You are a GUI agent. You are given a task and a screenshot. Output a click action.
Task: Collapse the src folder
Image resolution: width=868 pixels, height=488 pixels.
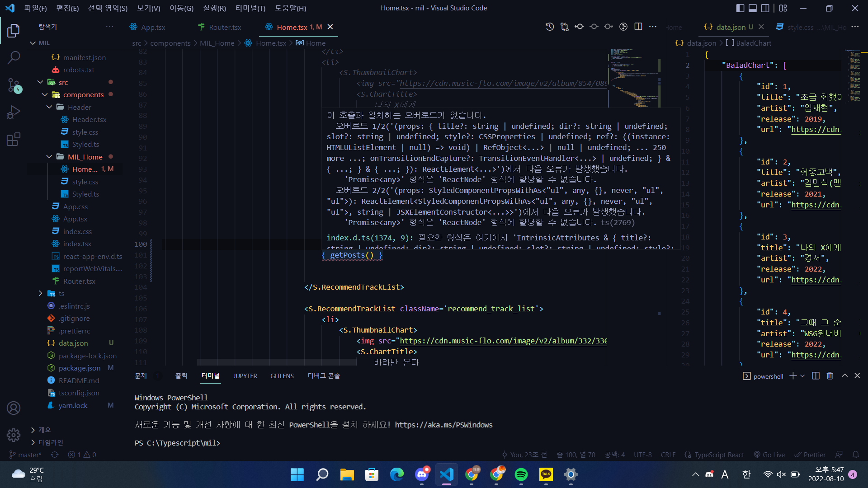(x=40, y=82)
